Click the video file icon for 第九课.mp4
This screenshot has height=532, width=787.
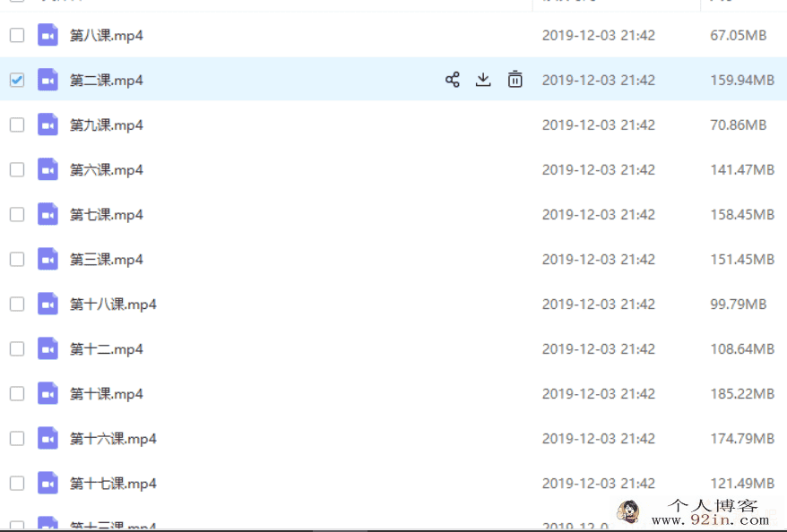[x=48, y=124]
